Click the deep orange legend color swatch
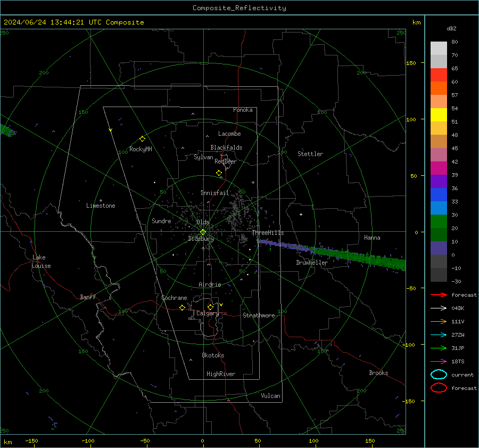 (439, 88)
